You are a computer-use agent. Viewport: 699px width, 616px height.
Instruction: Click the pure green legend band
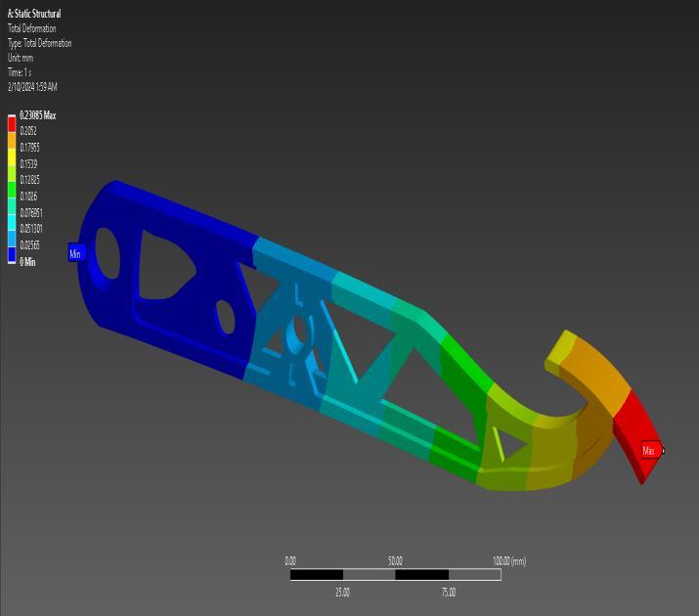click(12, 188)
